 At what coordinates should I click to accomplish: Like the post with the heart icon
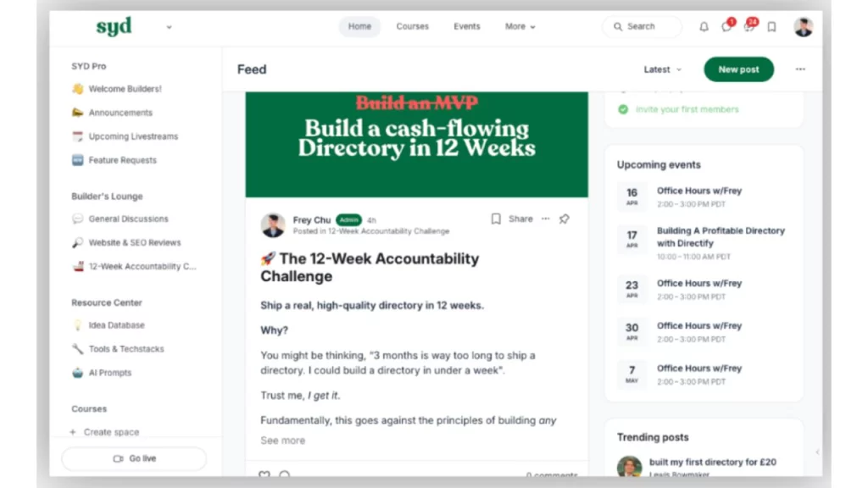(x=264, y=474)
